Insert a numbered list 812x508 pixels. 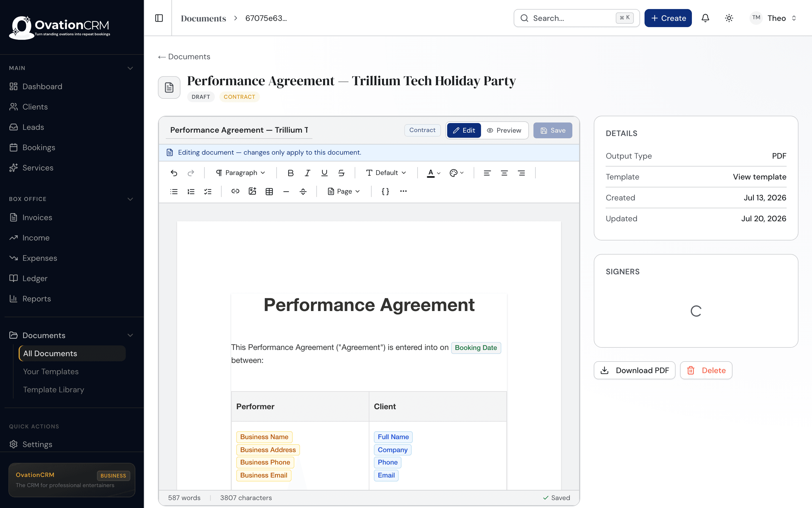click(191, 192)
